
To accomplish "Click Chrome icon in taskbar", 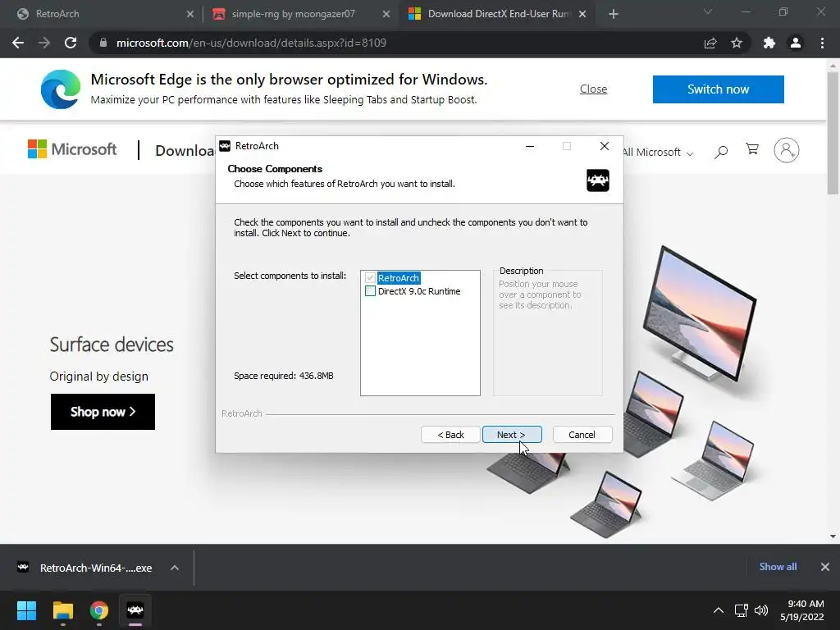I will click(x=99, y=610).
